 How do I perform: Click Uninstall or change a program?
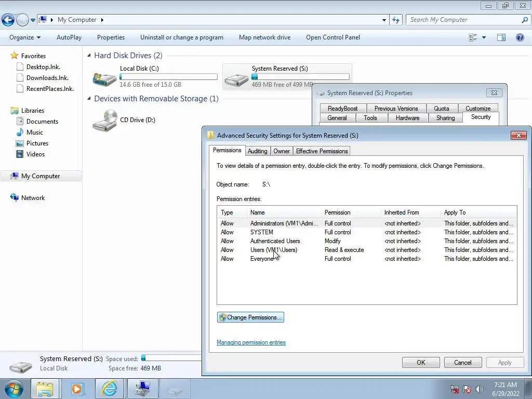(181, 37)
